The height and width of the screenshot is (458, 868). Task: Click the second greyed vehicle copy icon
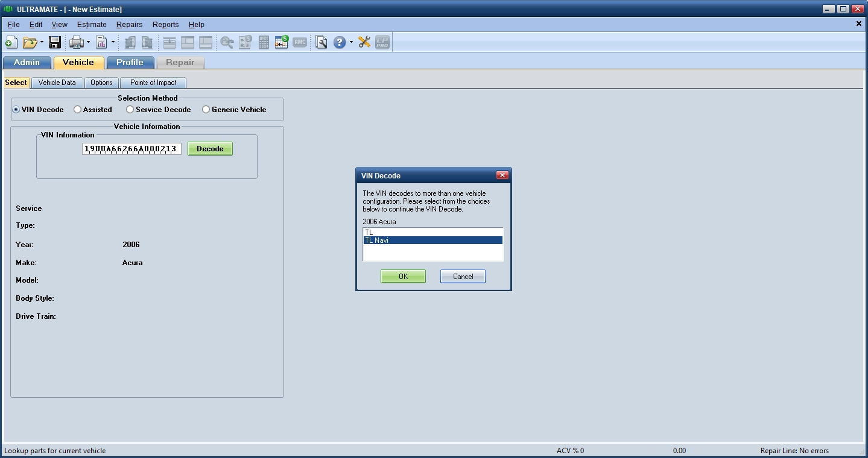(147, 42)
